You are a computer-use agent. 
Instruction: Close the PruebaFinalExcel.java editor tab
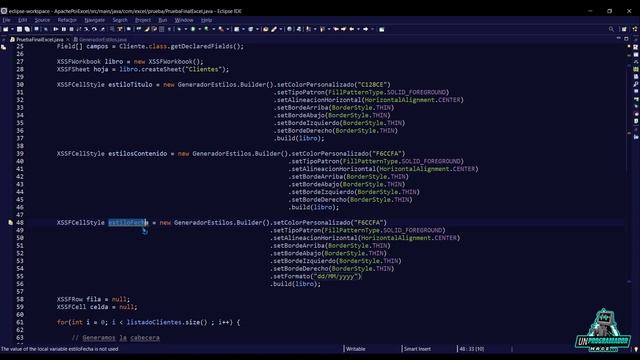68,40
